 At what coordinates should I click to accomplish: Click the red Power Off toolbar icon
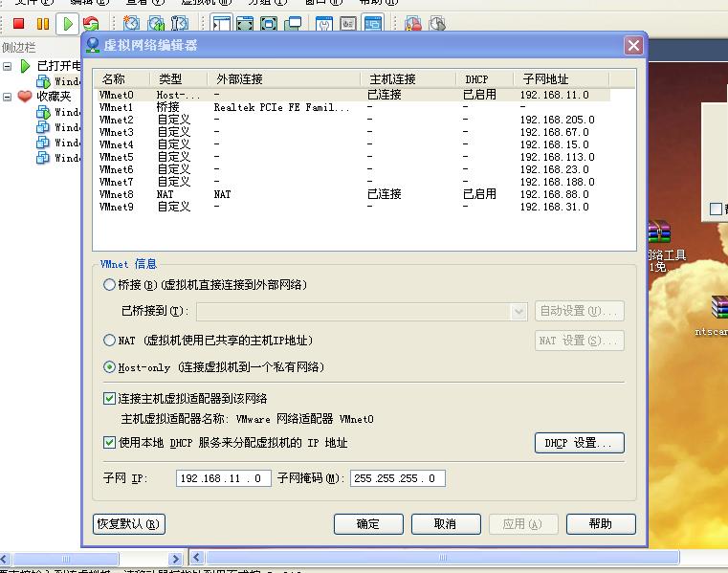(18, 23)
